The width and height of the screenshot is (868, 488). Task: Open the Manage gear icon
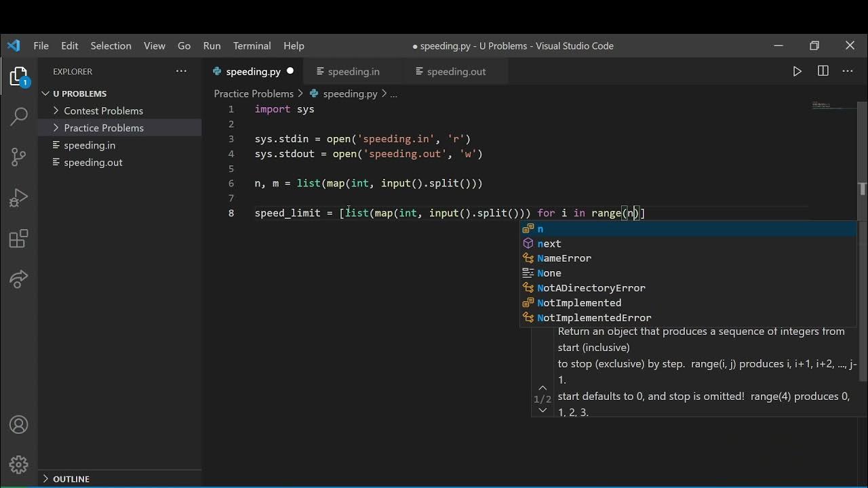(x=19, y=464)
